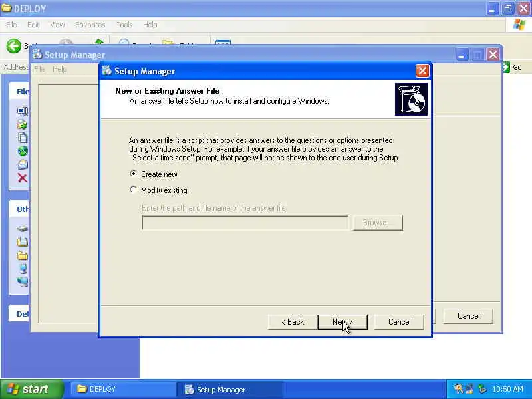Screen dimensions: 532x399
Task: Click the Setup Manager wizard title bar icon
Action: click(x=107, y=70)
